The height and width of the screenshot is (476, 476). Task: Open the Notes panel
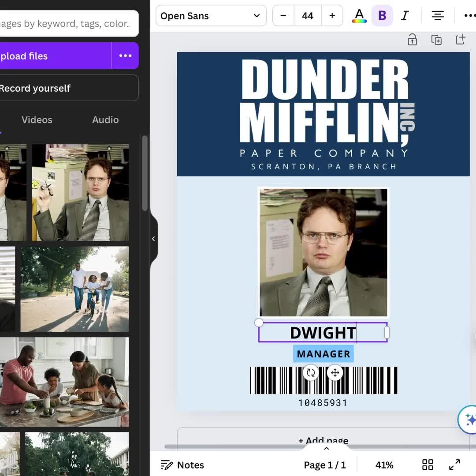[x=182, y=465]
